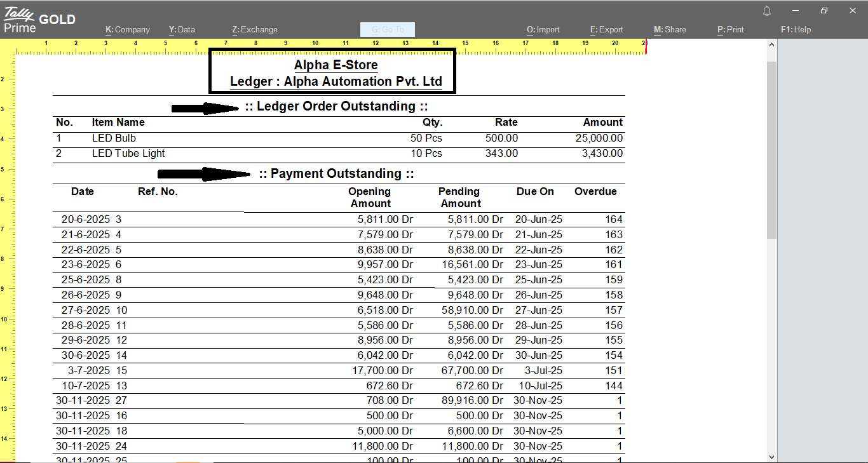Click the Ref. No. column header
868x463 pixels.
tap(158, 191)
